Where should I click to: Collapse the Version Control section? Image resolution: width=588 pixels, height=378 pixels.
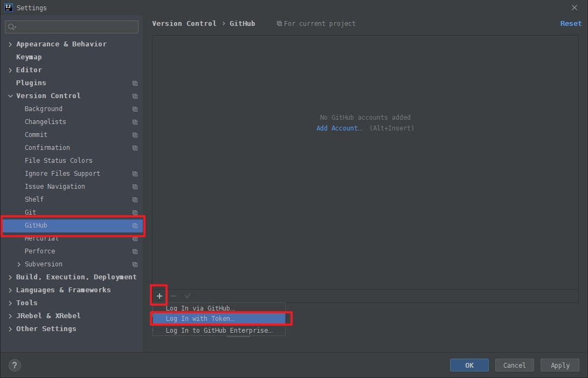[10, 96]
